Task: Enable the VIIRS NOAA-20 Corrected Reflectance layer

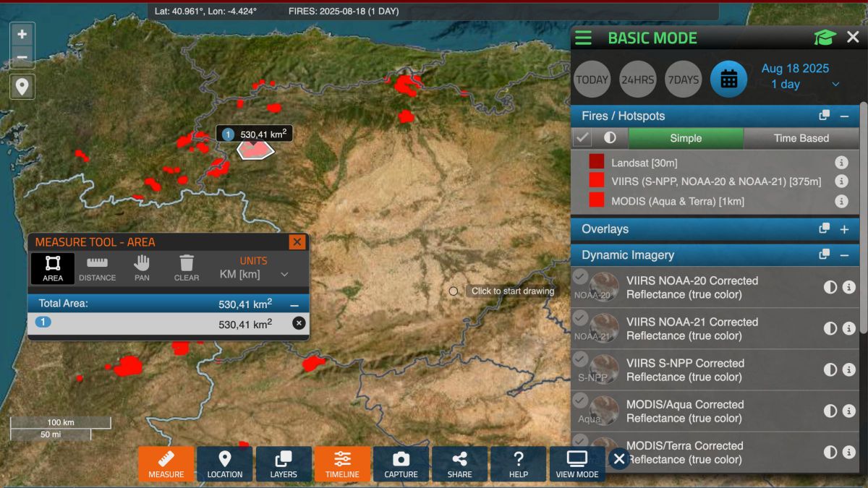Action: click(x=579, y=275)
